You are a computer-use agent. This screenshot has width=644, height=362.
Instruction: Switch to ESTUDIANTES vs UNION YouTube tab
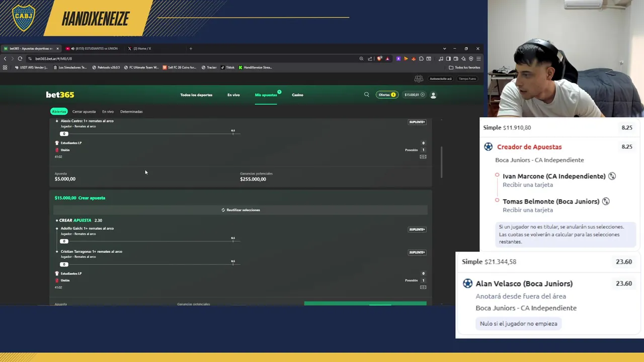[x=92, y=49]
